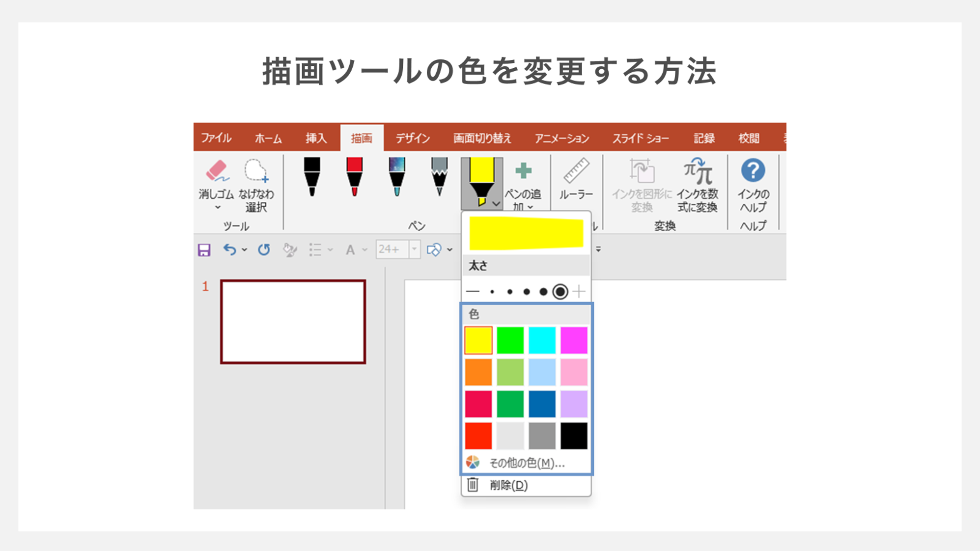Switch to the ホーム tab
The height and width of the screenshot is (551, 980).
pos(268,138)
